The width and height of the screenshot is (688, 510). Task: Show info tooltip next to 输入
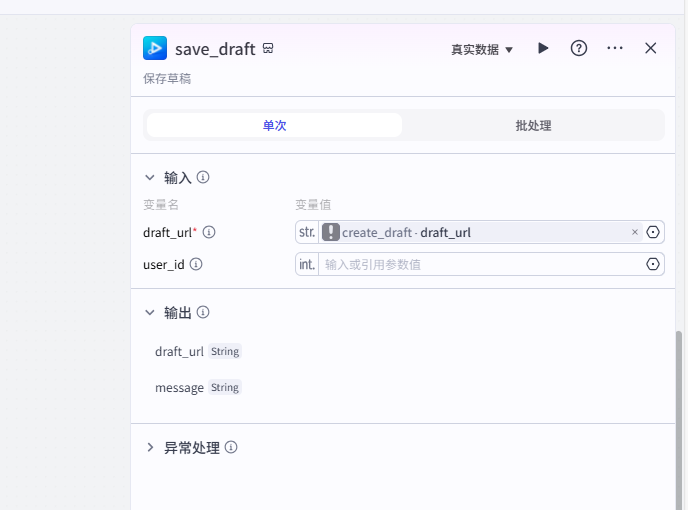pyautogui.click(x=203, y=177)
